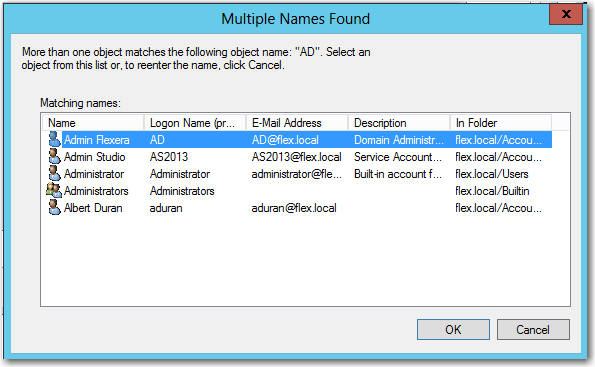Close the Multiple Names Found dialog
The image size is (595, 367).
coord(566,14)
